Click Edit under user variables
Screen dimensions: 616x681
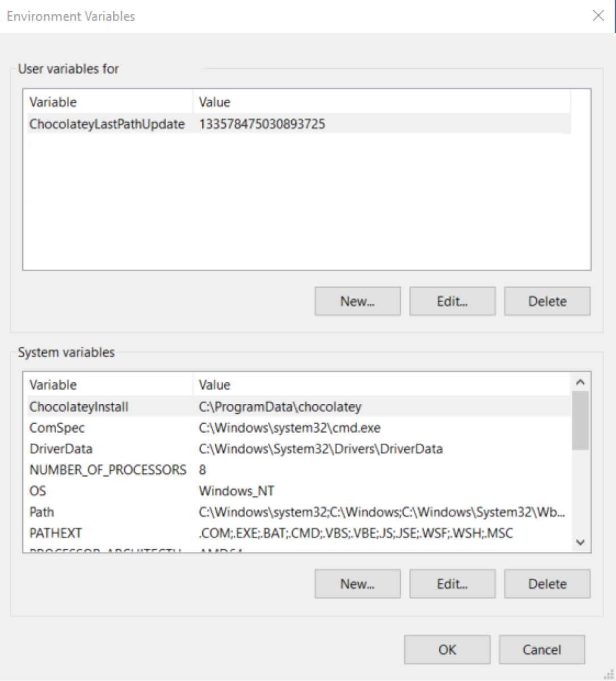pyautogui.click(x=452, y=301)
